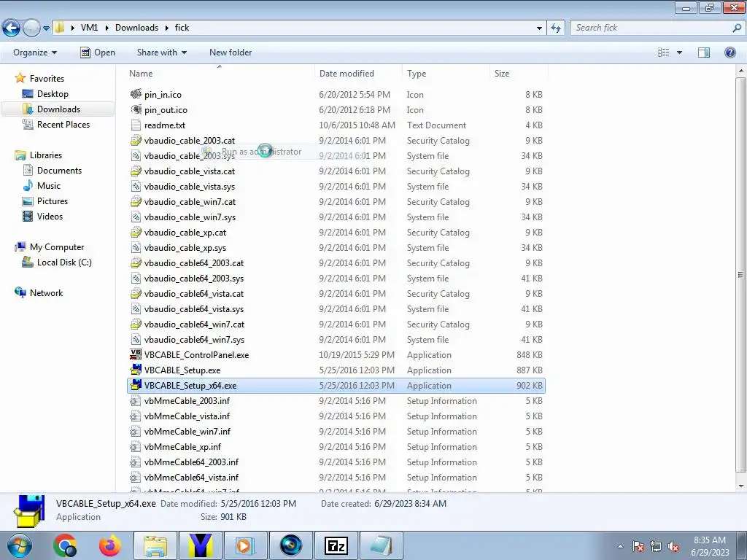This screenshot has height=560, width=747.
Task: Select vbMmeCable64_2003.inf file name
Action: 192,462
